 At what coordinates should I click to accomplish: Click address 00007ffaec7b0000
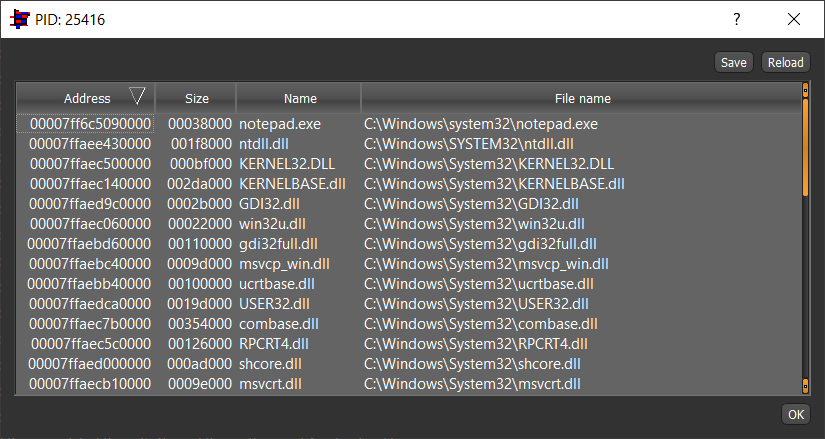coord(90,324)
